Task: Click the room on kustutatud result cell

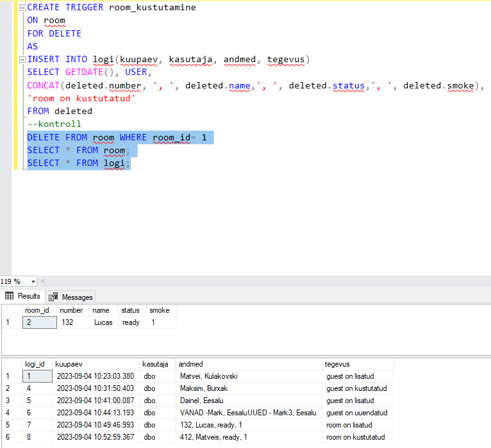Action: click(x=358, y=437)
